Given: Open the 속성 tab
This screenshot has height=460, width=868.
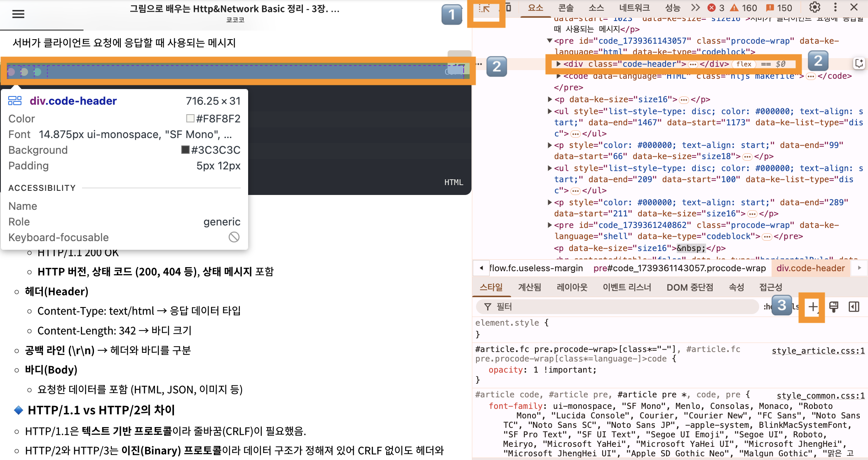Looking at the screenshot, I should [x=736, y=287].
